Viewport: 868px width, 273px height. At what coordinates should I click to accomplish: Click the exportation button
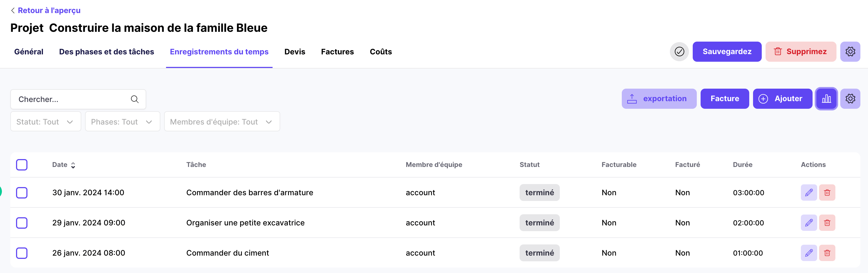pyautogui.click(x=659, y=99)
